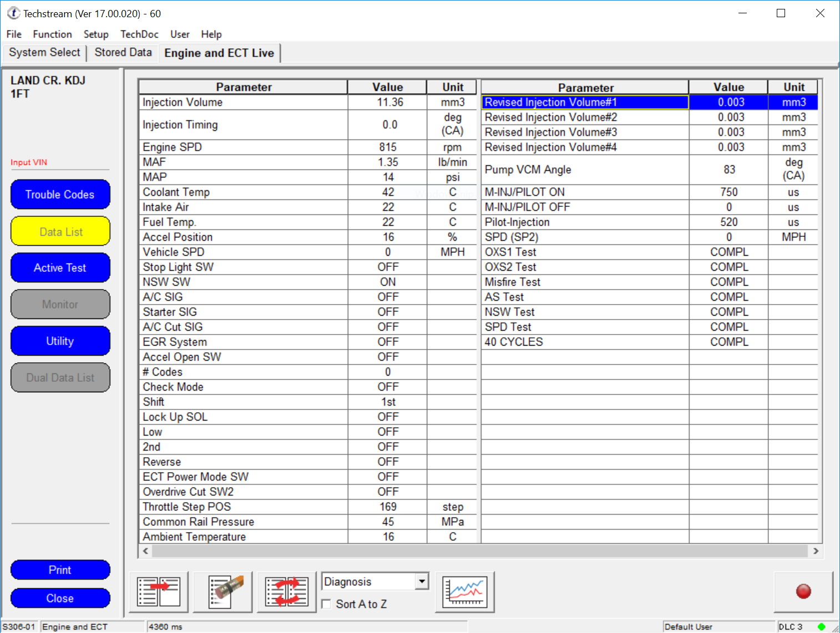Select the Revised Injection Volume#1 row

(x=649, y=102)
